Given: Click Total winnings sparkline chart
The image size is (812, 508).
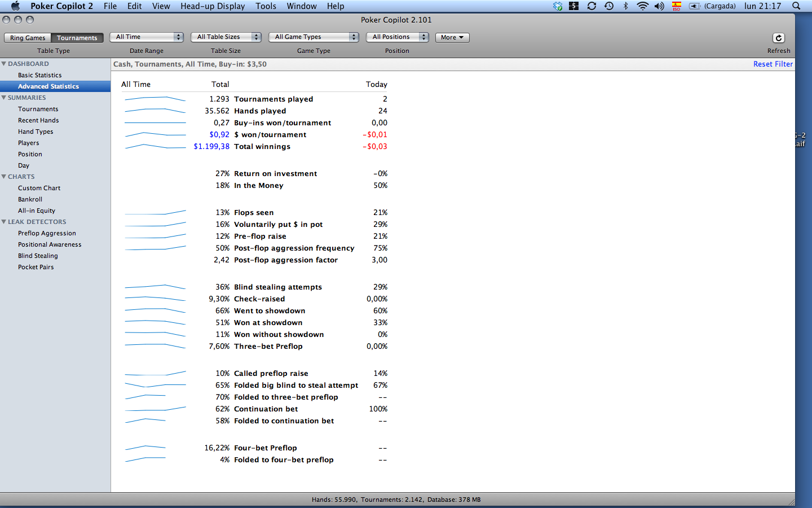Looking at the screenshot, I should (x=155, y=146).
